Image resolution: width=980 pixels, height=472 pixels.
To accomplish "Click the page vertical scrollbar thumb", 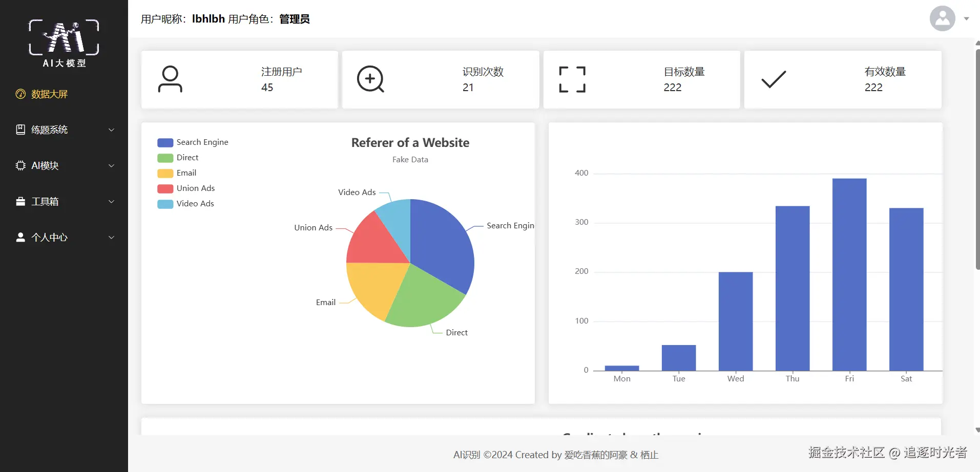I will click(977, 159).
